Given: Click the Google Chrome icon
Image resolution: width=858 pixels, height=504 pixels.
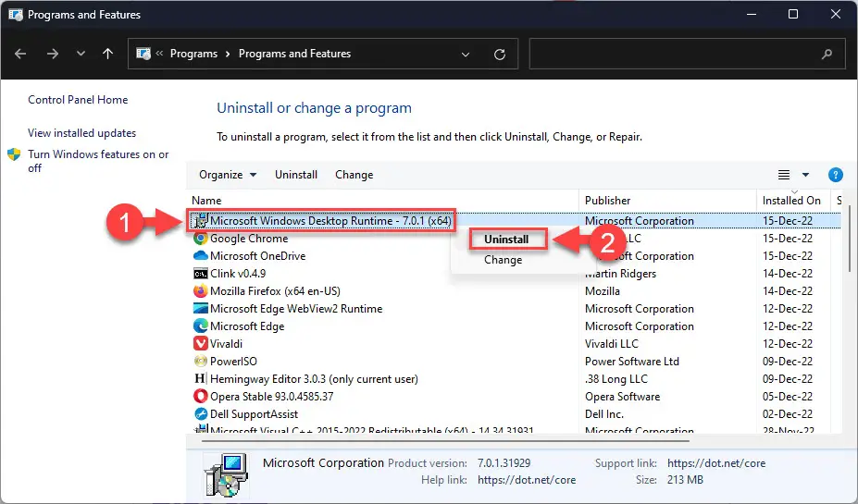Looking at the screenshot, I should (x=200, y=239).
